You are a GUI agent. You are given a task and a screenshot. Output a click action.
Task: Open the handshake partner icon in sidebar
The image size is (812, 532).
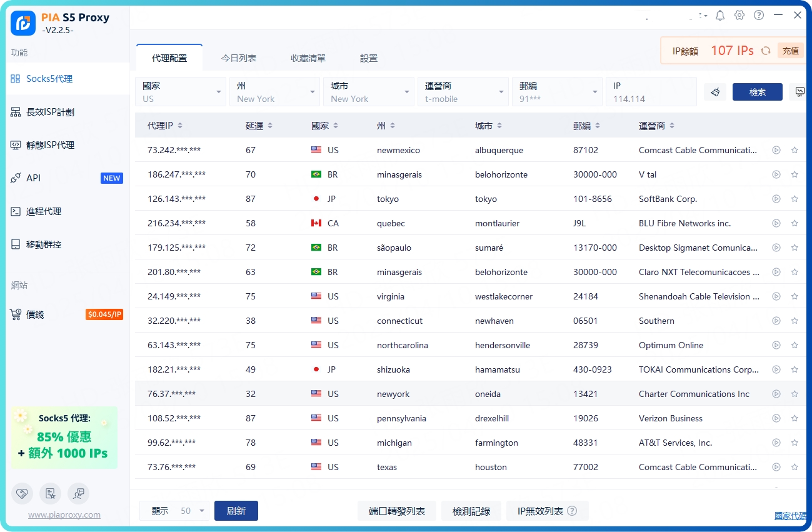coord(22,493)
